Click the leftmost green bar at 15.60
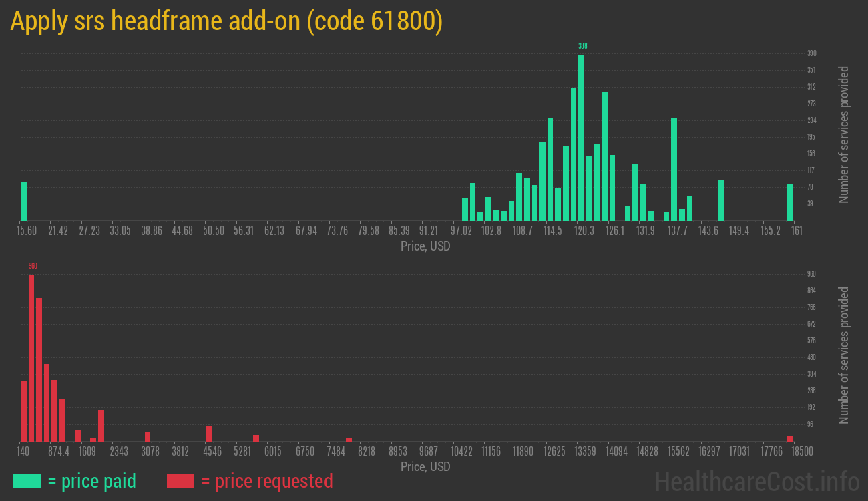The image size is (868, 501). click(24, 201)
